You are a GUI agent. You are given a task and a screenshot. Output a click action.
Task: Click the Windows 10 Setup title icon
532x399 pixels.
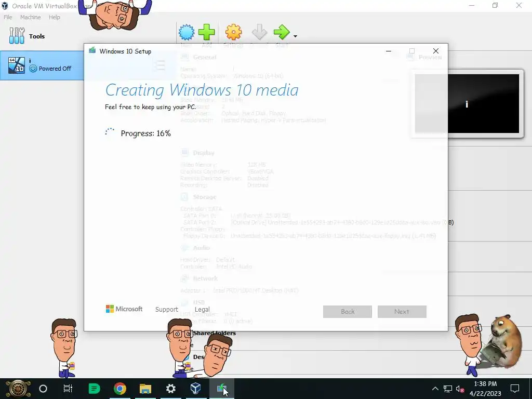click(x=92, y=51)
